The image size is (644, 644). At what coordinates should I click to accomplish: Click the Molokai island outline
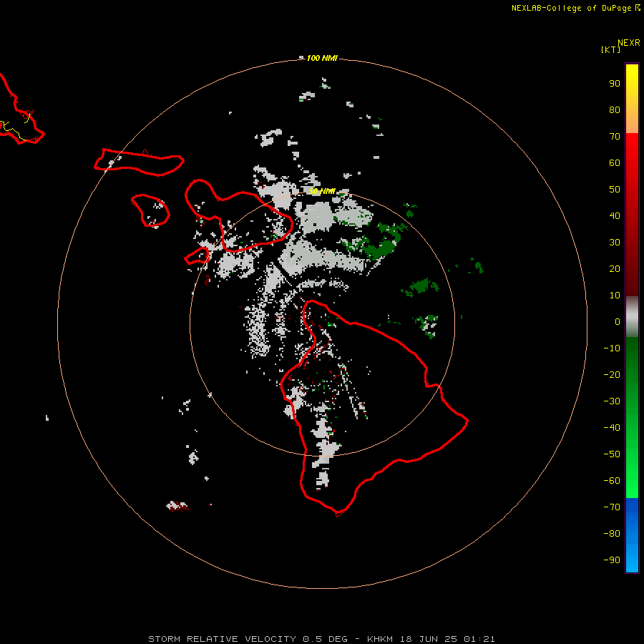click(x=139, y=162)
